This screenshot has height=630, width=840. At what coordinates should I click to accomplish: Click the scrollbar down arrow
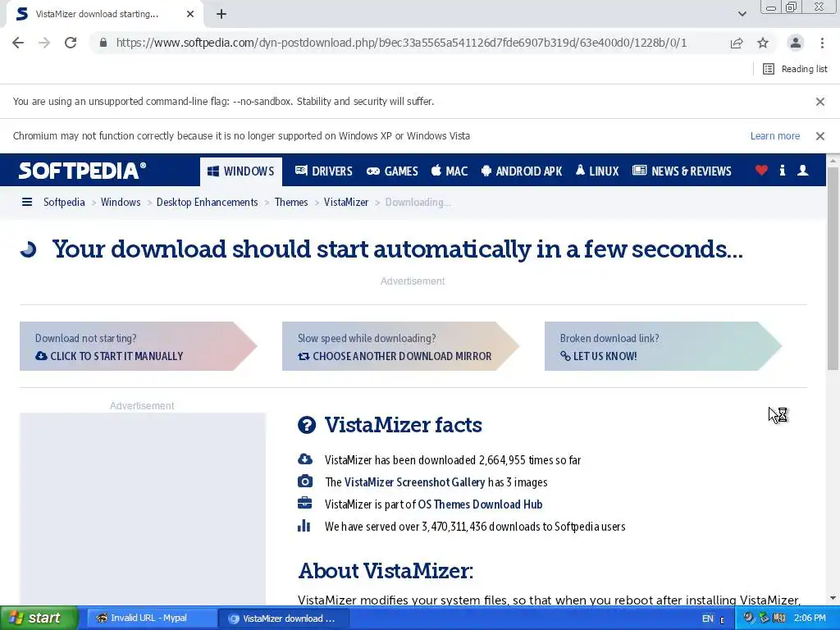(x=833, y=598)
